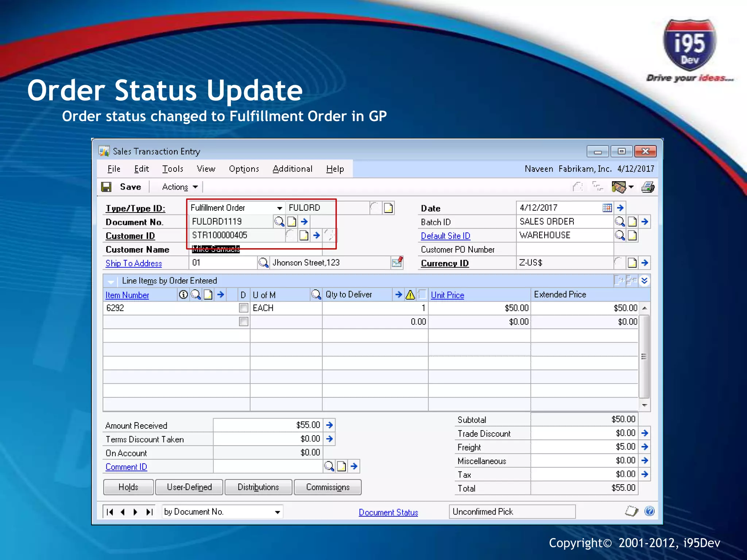
Task: Open File menu
Action: [x=114, y=169]
